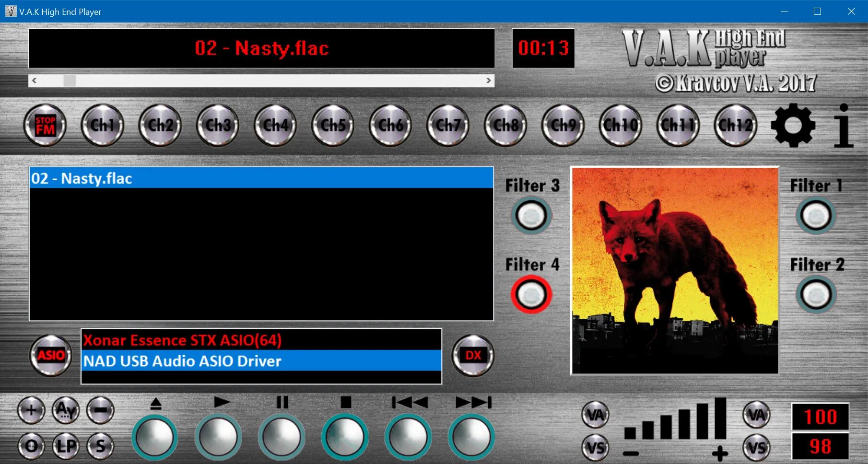868x464 pixels.
Task: Select radio channel Ch2
Action: tap(160, 126)
